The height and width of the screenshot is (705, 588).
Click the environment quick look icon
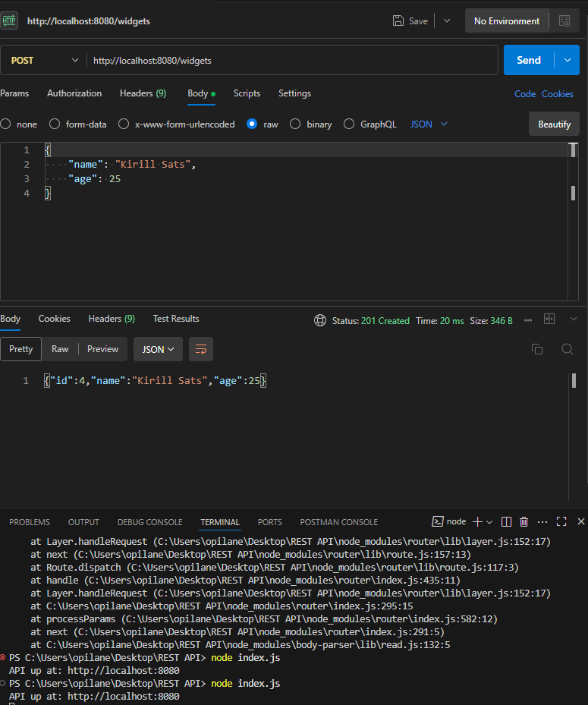point(564,21)
